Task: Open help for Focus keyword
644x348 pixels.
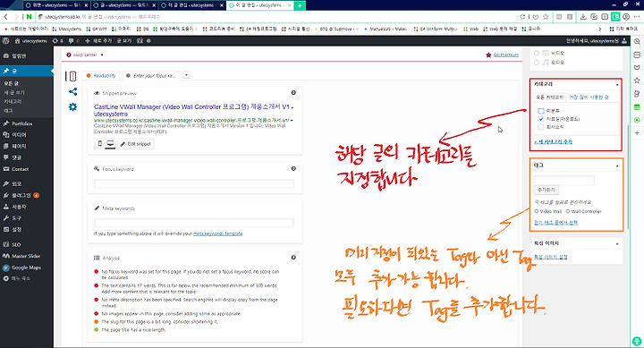Action: tap(293, 168)
